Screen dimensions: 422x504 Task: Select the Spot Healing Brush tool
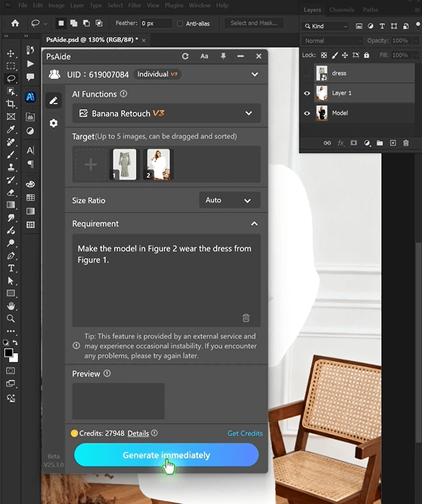pos(11,142)
